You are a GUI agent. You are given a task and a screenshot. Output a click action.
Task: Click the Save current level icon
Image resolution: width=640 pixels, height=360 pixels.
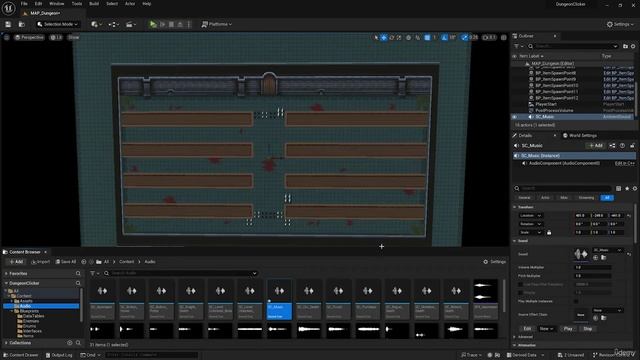(x=8, y=24)
